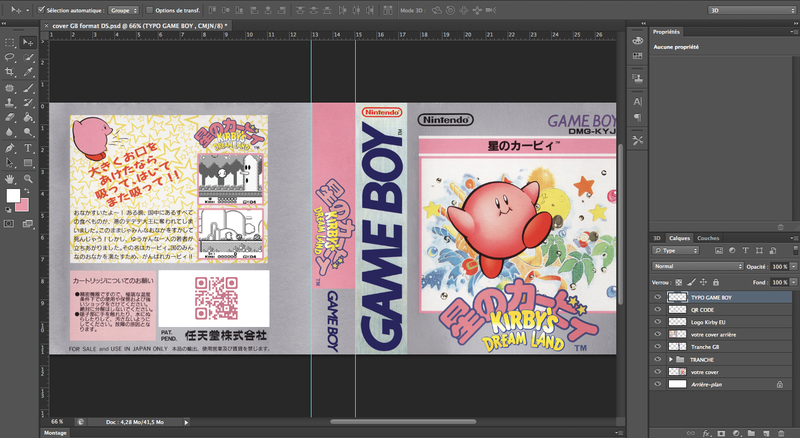Add a layer mask
The height and width of the screenshot is (438, 800).
pyautogui.click(x=721, y=433)
